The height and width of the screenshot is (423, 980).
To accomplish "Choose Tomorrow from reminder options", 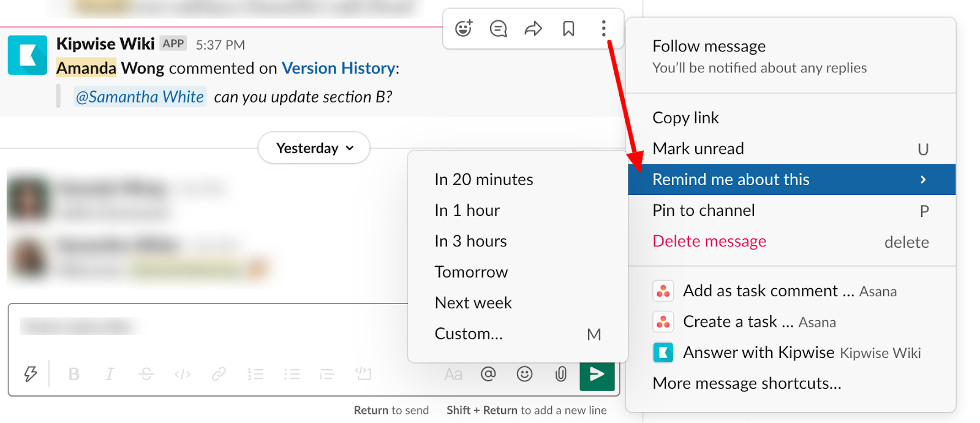I will pos(471,272).
